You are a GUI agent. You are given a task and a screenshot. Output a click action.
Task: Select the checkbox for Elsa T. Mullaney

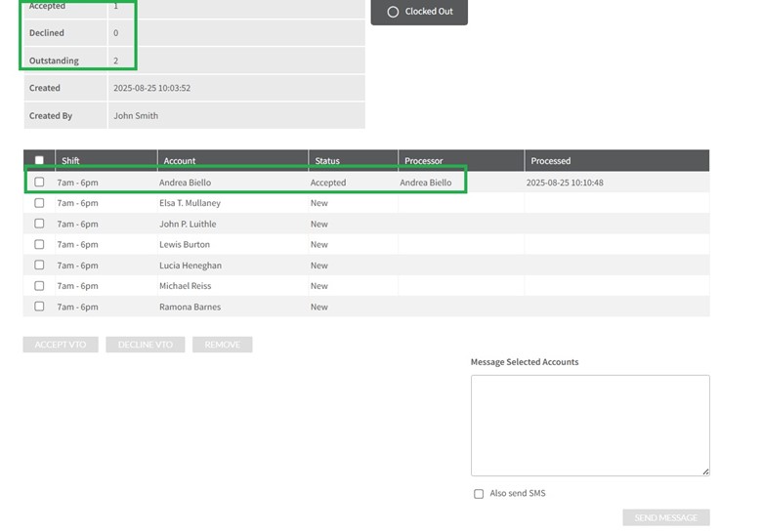click(39, 203)
